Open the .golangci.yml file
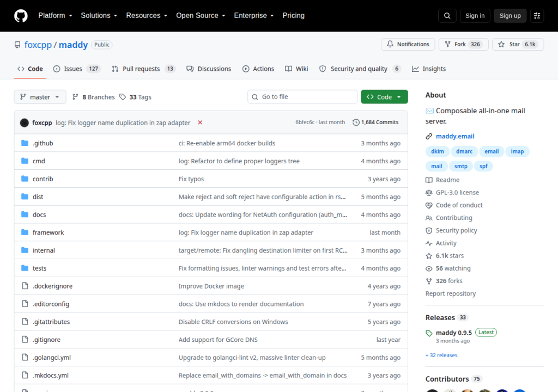 pyautogui.click(x=52, y=358)
